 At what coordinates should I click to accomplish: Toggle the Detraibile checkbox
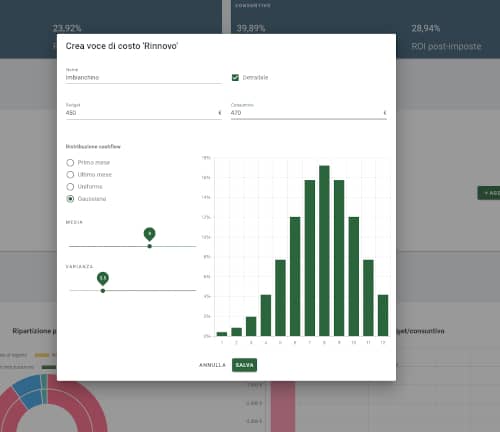tap(235, 78)
